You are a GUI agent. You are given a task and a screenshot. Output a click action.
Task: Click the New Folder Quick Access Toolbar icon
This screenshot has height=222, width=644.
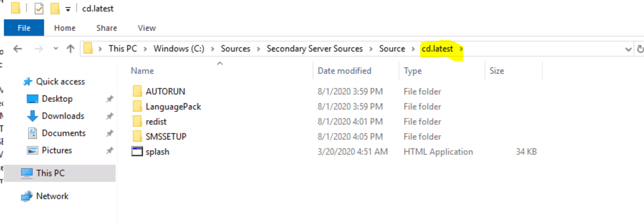point(54,8)
